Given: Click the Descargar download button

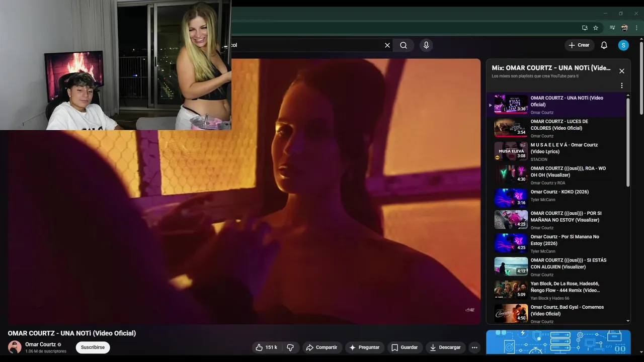Looking at the screenshot, I should coord(445,347).
